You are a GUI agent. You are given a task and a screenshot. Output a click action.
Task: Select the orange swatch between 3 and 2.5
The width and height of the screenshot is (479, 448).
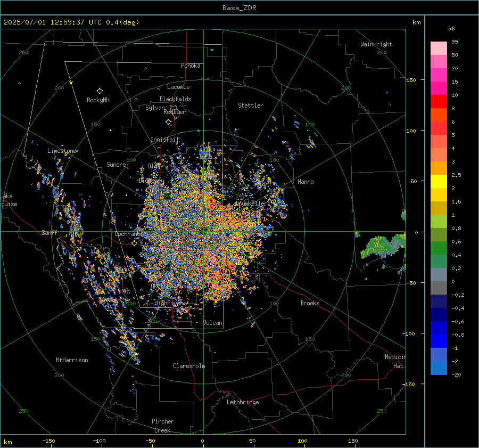pos(439,168)
